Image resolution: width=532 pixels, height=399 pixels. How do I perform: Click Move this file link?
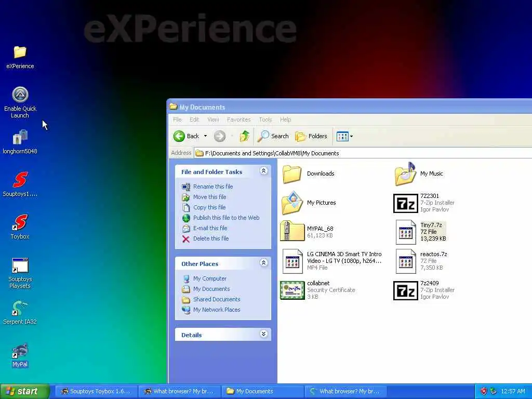(210, 197)
